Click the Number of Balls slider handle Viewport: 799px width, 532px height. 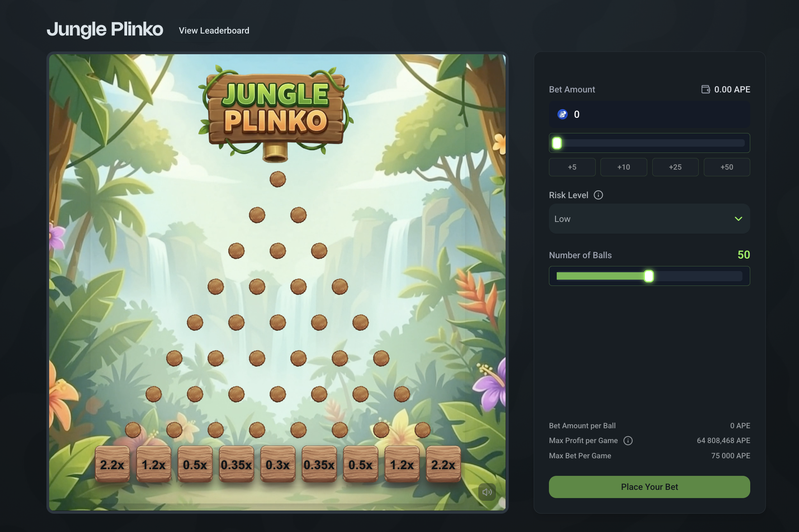pyautogui.click(x=648, y=276)
